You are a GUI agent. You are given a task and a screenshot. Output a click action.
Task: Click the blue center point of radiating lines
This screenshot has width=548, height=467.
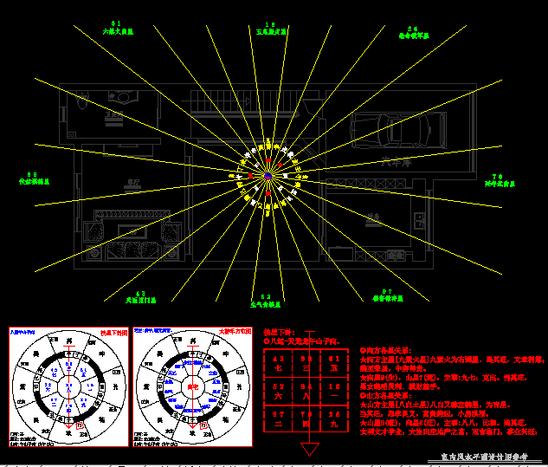[x=268, y=176]
